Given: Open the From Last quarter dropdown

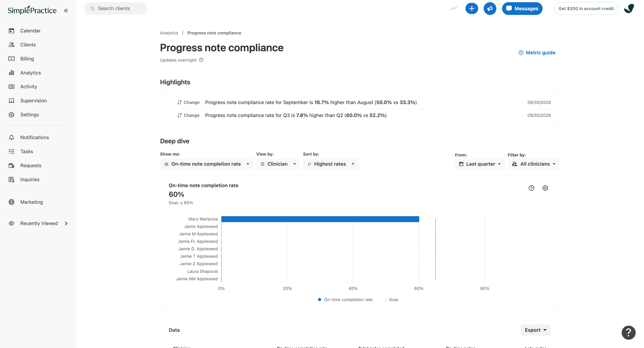Looking at the screenshot, I should point(479,164).
